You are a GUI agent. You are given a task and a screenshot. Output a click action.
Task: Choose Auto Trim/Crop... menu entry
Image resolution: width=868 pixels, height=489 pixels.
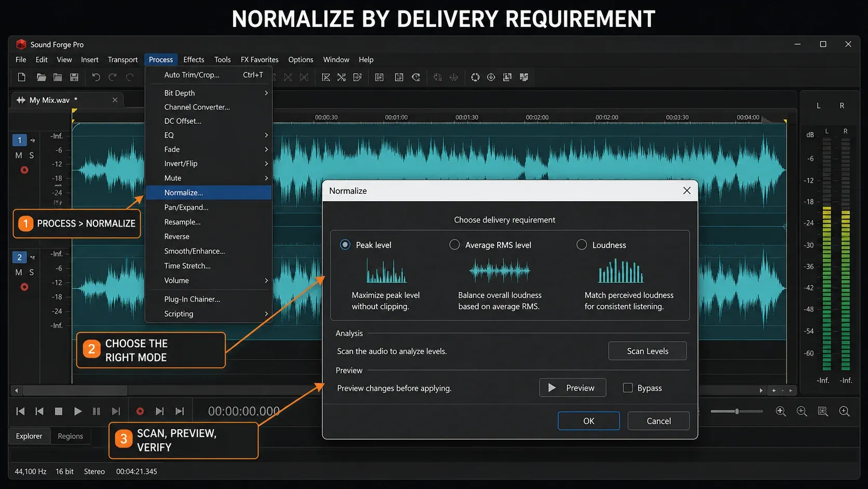[209, 75]
